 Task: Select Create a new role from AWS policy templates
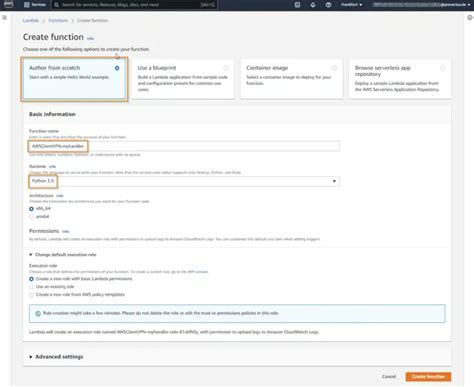pyautogui.click(x=31, y=295)
